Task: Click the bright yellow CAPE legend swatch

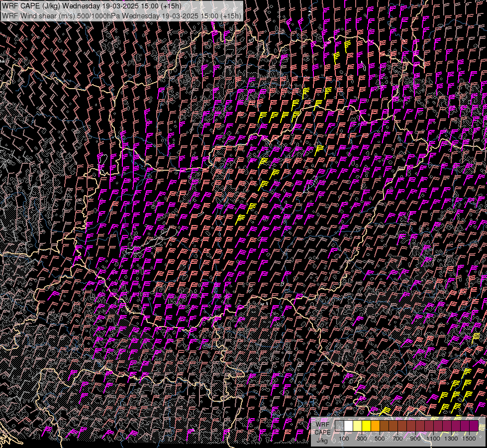Action: point(366,426)
